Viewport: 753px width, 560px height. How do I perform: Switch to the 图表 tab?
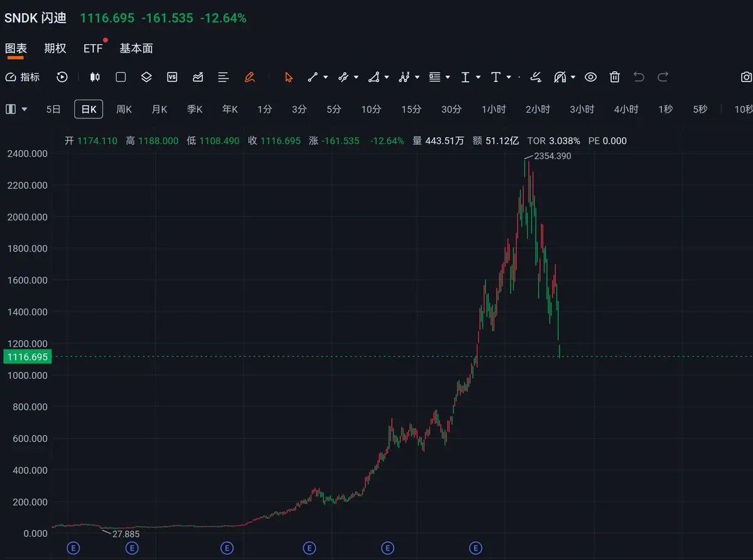[x=16, y=48]
